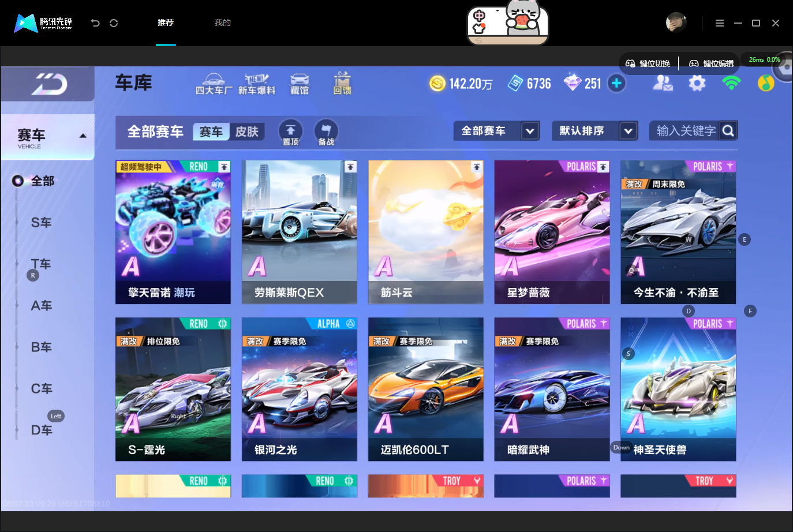The height and width of the screenshot is (532, 793).
Task: Select the 擎天雷诺 潮玩 car card
Action: (173, 232)
